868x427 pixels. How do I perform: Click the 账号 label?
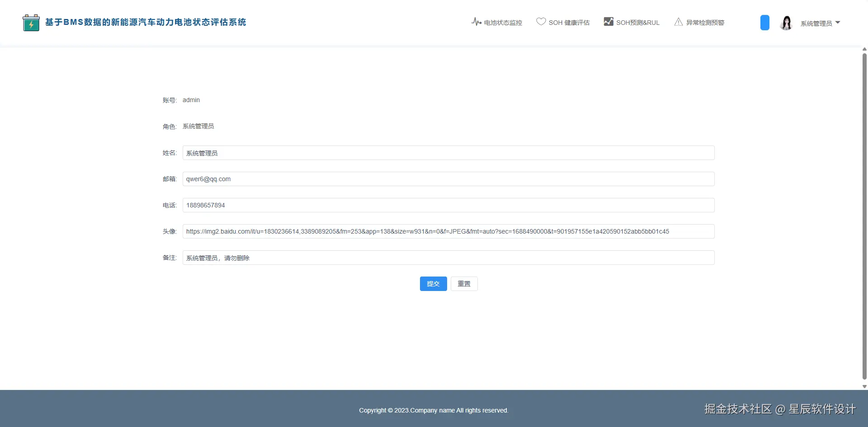[170, 100]
